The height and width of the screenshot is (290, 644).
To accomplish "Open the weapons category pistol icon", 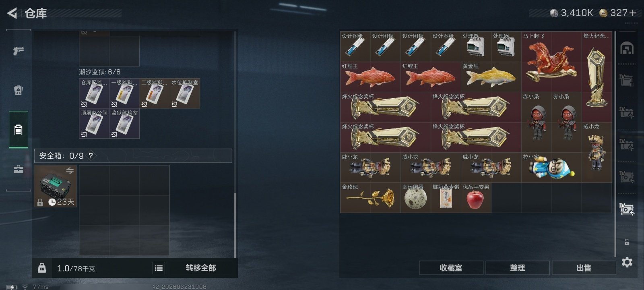I will (18, 51).
